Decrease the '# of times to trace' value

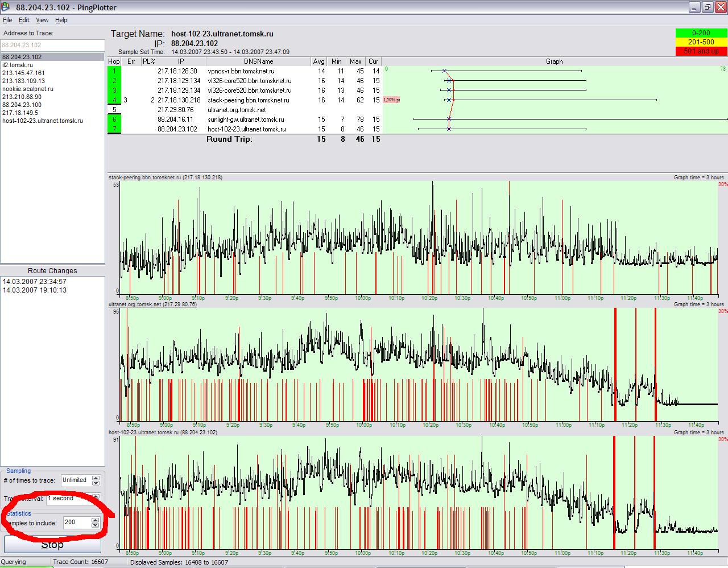(x=95, y=483)
